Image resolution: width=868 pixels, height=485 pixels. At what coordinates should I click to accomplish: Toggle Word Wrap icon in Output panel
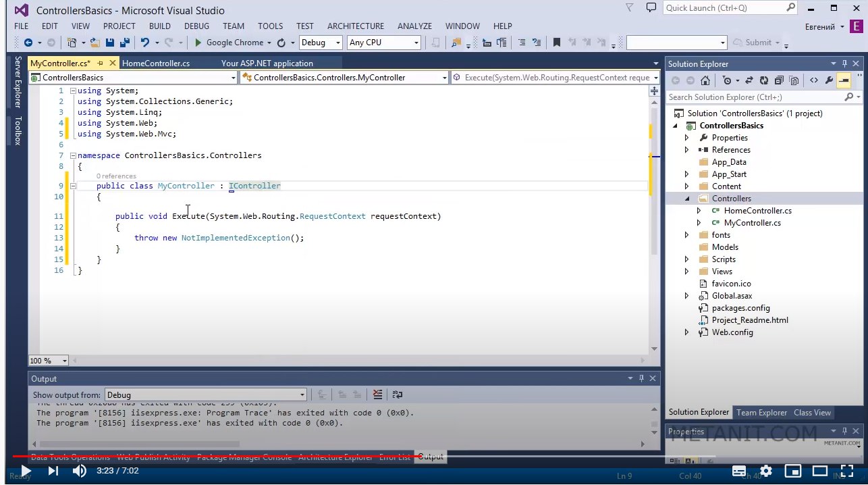click(398, 394)
